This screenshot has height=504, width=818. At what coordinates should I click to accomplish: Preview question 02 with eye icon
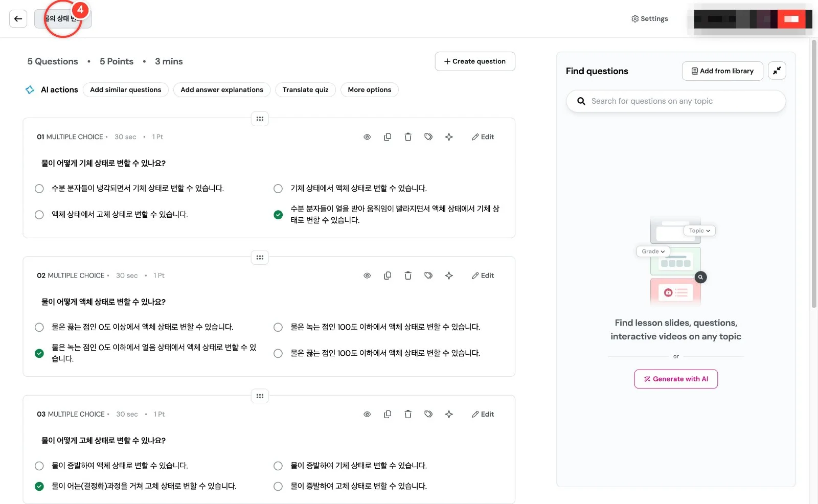[x=367, y=276]
